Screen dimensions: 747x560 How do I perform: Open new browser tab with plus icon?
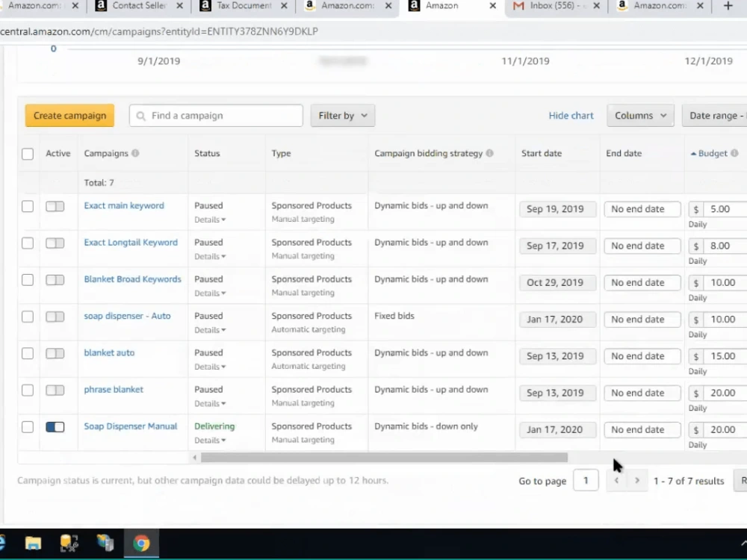click(728, 6)
